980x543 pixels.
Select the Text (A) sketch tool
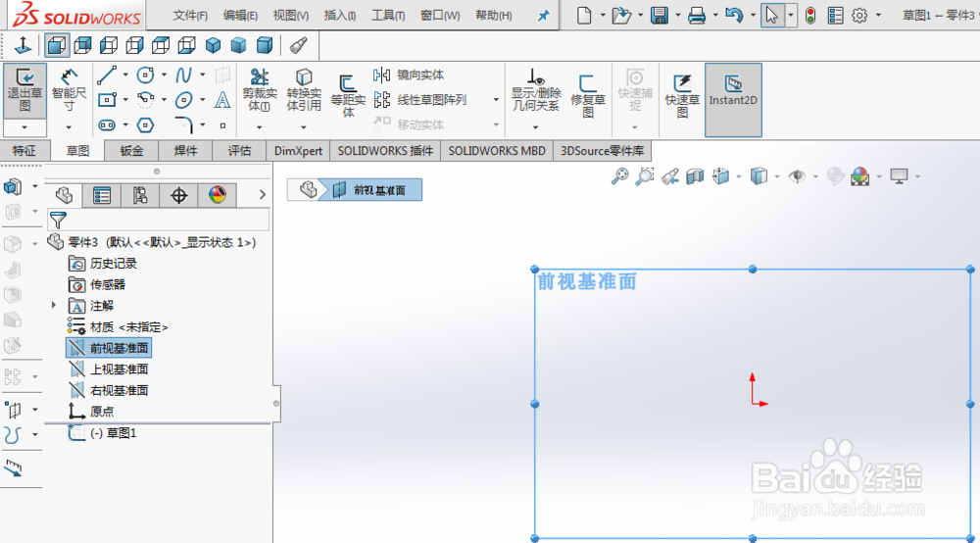point(221,99)
